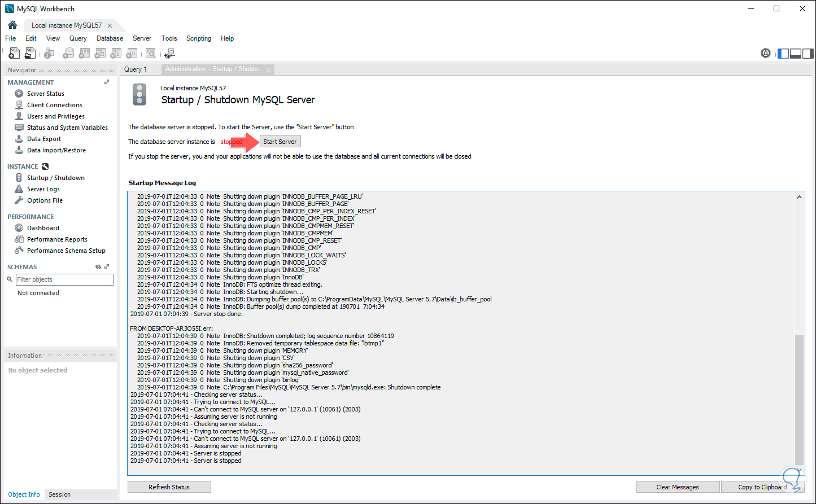Click the Startup / Shutdown traffic light icon
The height and width of the screenshot is (504, 816).
(19, 178)
